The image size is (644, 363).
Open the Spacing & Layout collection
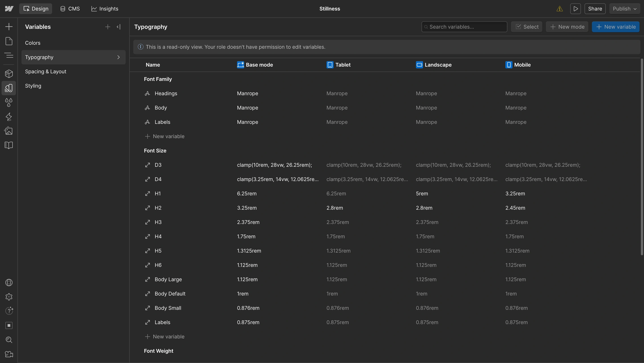click(74, 72)
